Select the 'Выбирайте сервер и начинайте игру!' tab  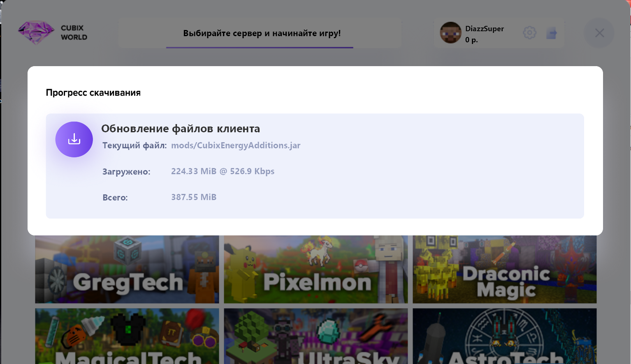pyautogui.click(x=262, y=33)
